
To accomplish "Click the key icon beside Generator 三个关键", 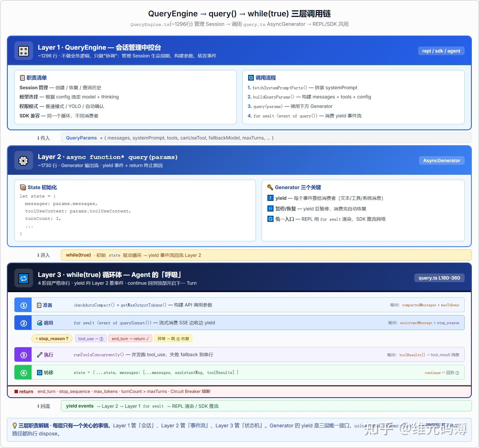I will (270, 187).
